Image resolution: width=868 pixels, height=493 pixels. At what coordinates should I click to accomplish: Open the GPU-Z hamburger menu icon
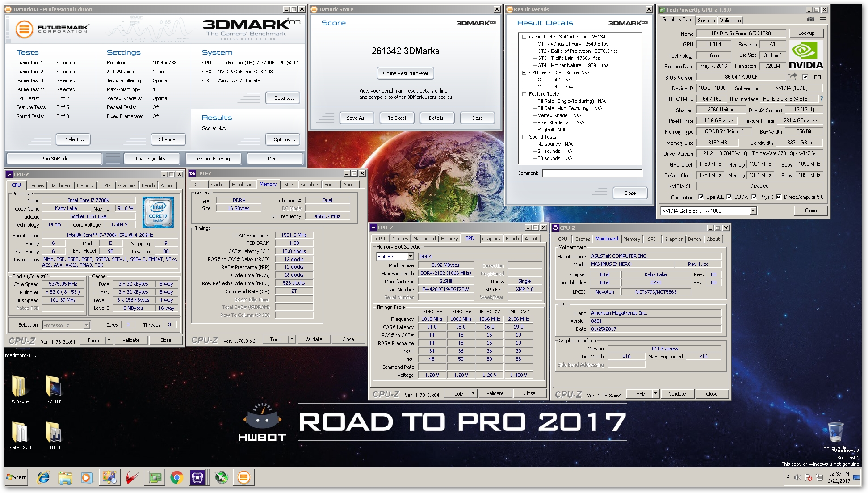pos(823,20)
